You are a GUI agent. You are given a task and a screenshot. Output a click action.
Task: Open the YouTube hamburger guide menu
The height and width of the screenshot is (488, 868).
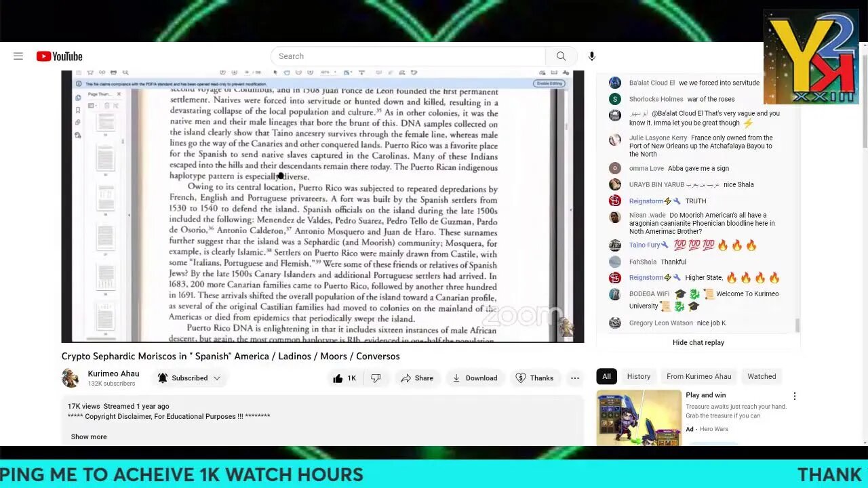click(18, 56)
